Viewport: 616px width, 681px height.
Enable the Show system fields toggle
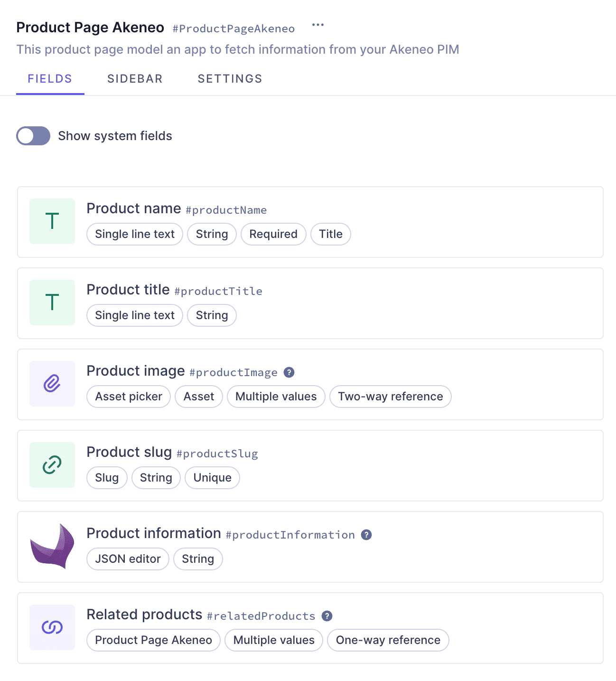coord(33,136)
